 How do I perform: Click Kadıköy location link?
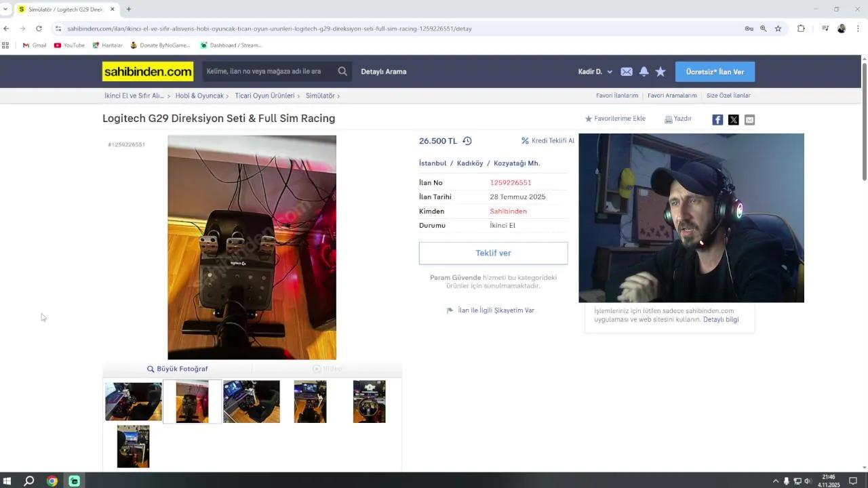[470, 163]
